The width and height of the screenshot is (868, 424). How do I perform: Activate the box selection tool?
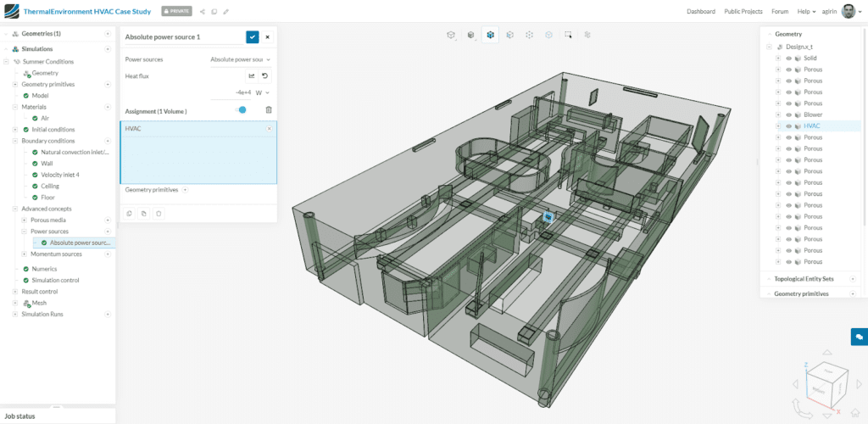point(568,35)
